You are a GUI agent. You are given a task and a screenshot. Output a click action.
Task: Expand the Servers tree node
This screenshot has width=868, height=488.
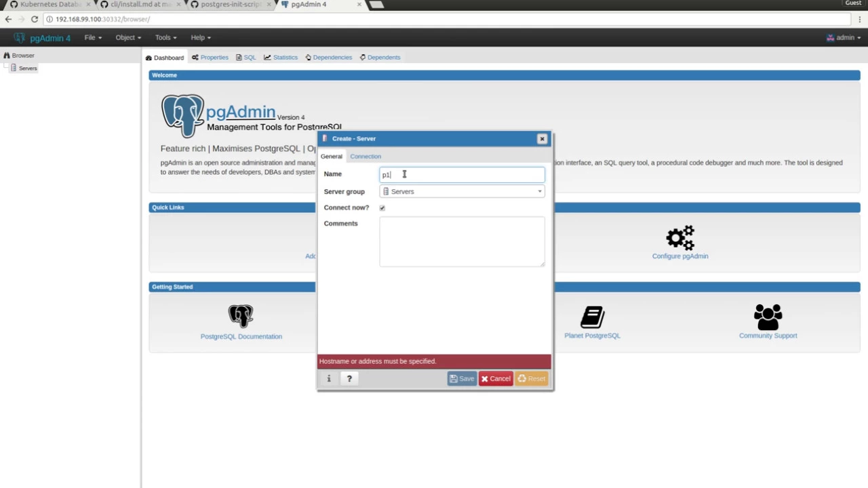pos(6,68)
